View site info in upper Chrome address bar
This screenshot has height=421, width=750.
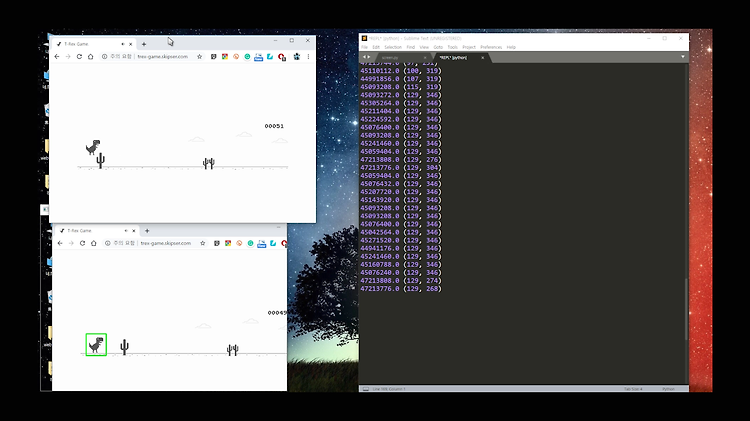104,56
